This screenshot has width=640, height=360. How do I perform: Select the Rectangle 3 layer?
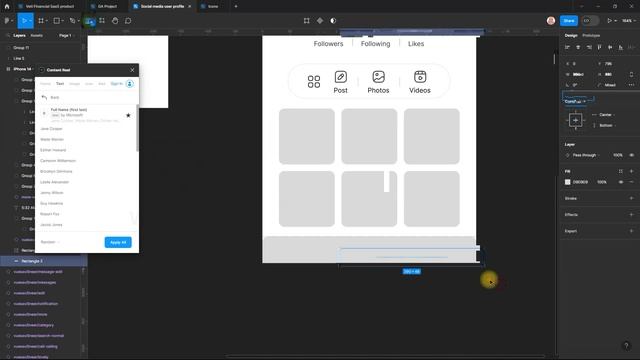click(x=43, y=261)
